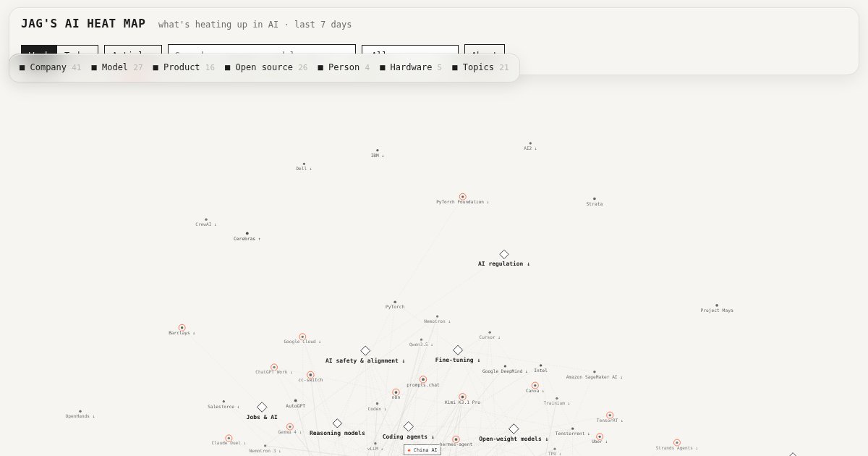The height and width of the screenshot is (456, 868).
Task: Open the Google Cloud node circle
Action: [x=302, y=337]
